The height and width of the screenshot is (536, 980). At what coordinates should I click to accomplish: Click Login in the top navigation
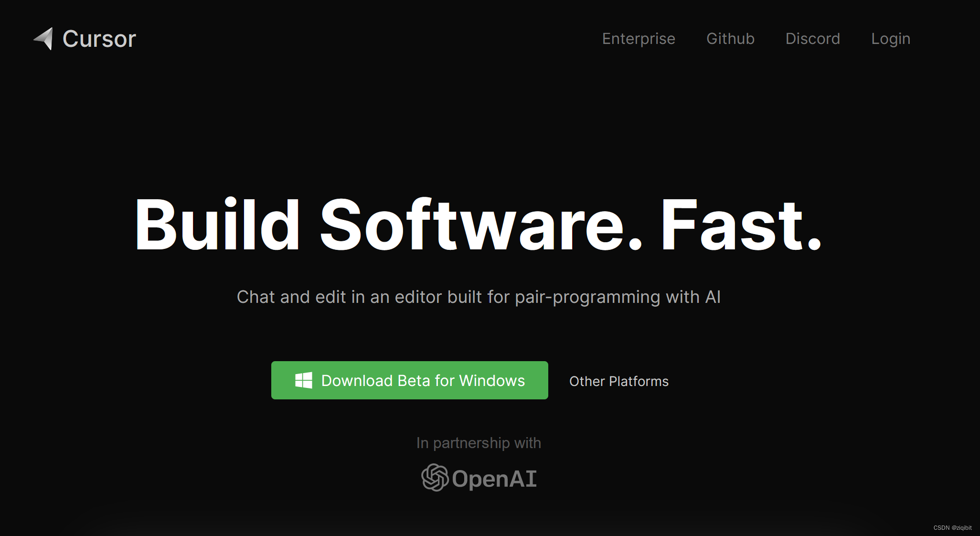[x=890, y=39]
